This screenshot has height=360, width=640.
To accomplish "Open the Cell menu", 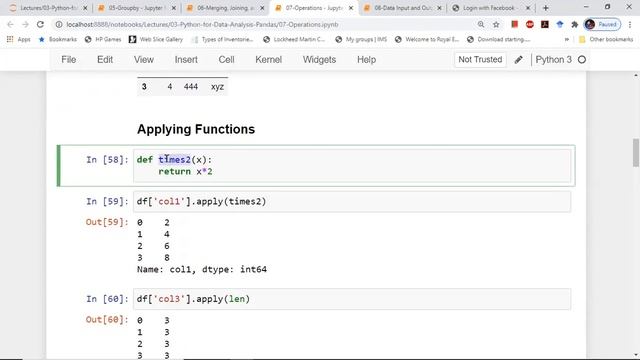I will [x=226, y=60].
